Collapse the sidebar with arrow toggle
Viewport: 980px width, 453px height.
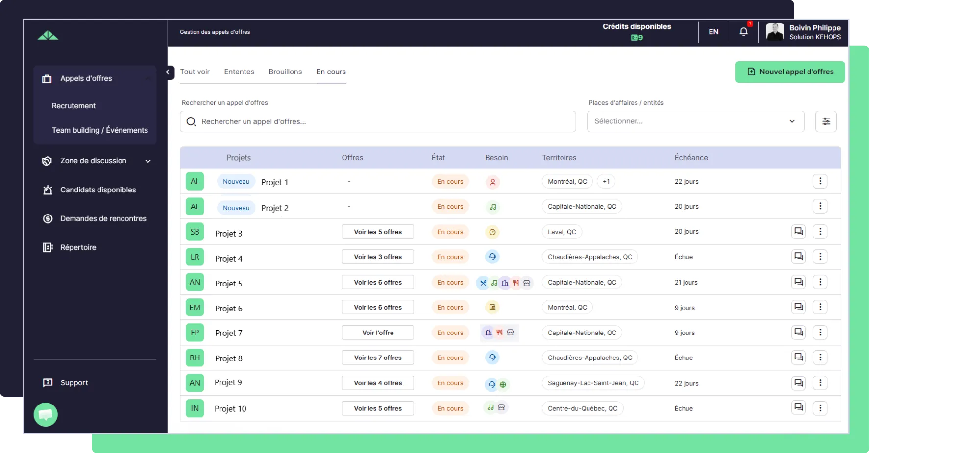tap(168, 72)
